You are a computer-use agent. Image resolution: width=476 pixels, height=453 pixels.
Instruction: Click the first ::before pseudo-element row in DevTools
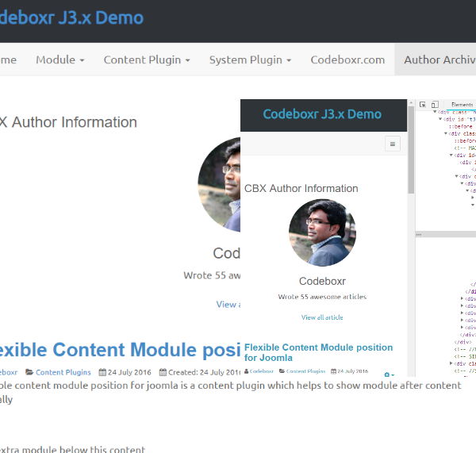460,126
